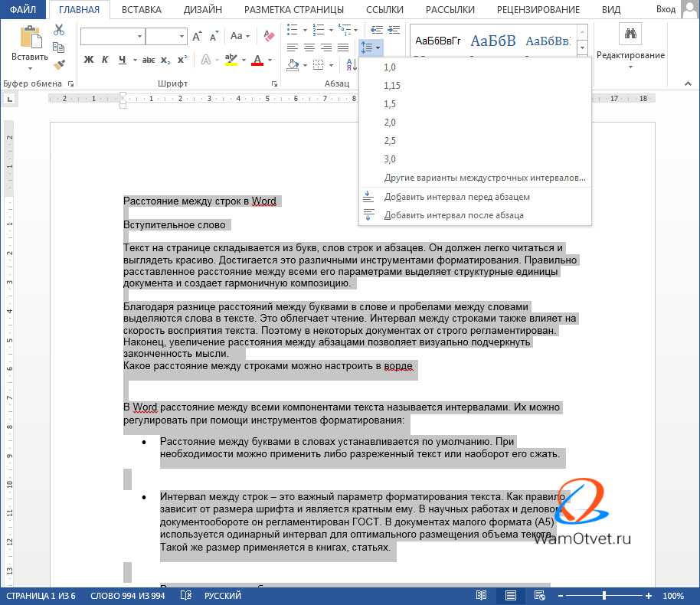
Task: Switch to Web Layout view icon
Action: [x=539, y=595]
